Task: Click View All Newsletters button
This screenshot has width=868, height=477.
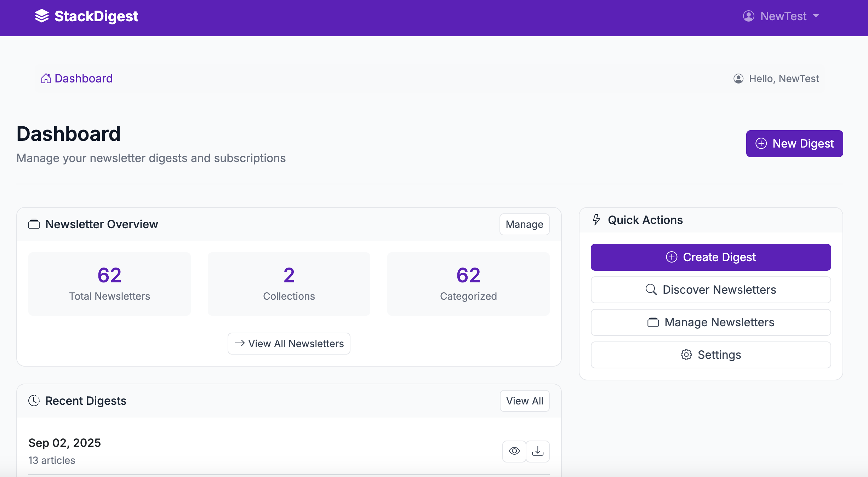Action: point(289,343)
